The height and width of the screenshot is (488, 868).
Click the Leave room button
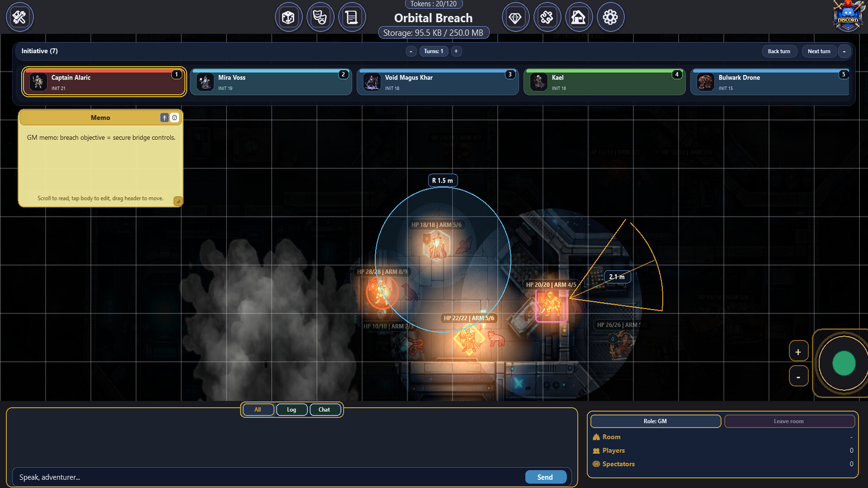[789, 421]
